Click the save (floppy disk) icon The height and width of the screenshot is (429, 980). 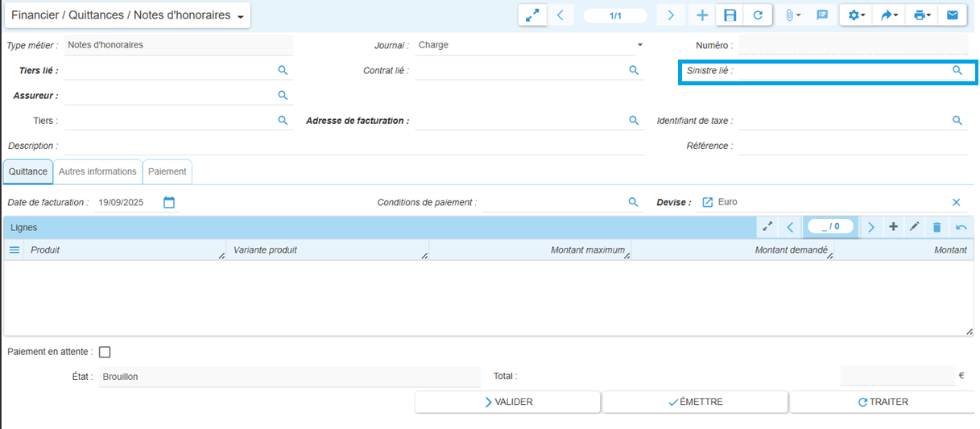[730, 15]
